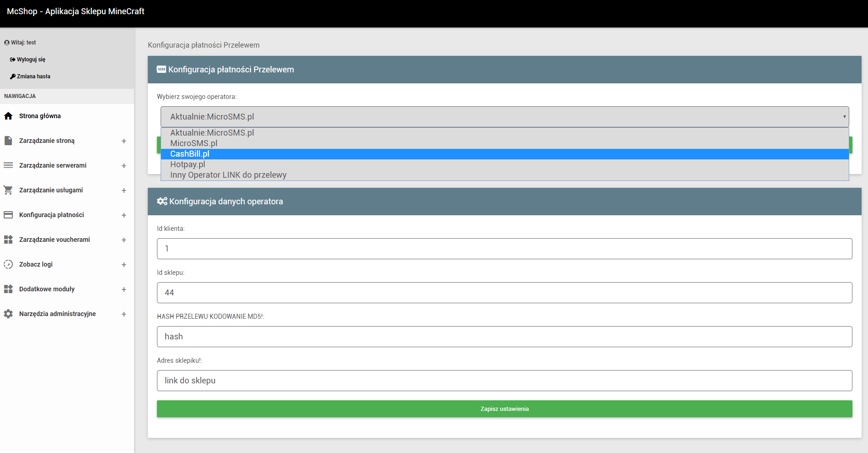Expand Zarządzanie stroną with its plus sign
The width and height of the screenshot is (868, 453).
124,141
